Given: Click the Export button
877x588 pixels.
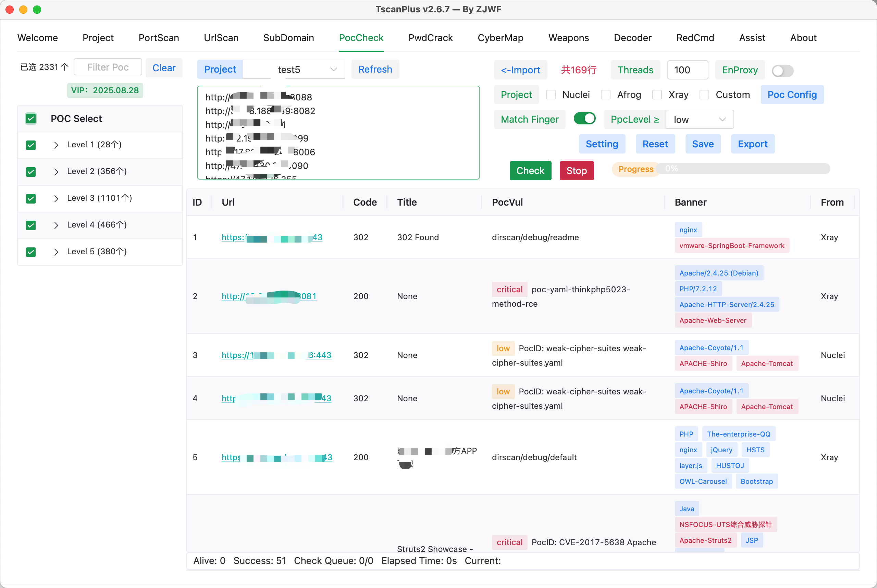Looking at the screenshot, I should (x=753, y=144).
